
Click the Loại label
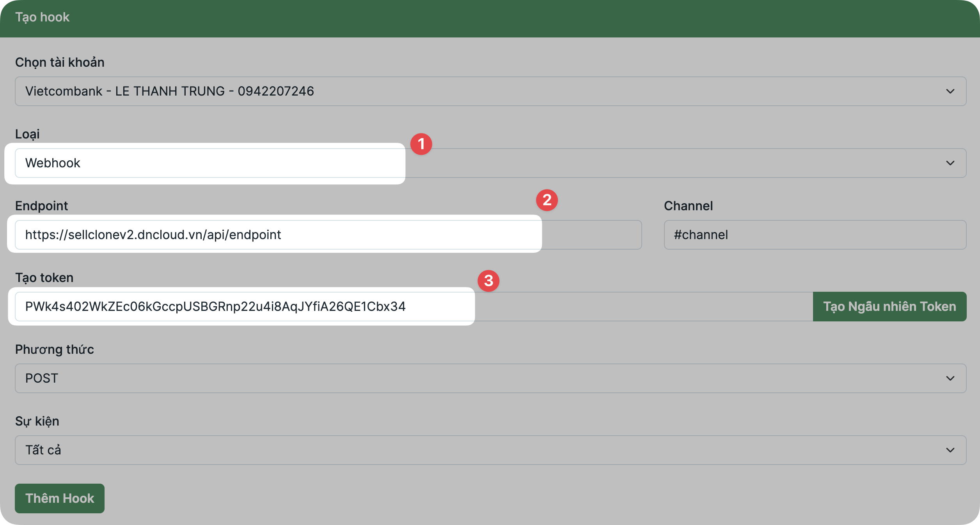click(27, 134)
